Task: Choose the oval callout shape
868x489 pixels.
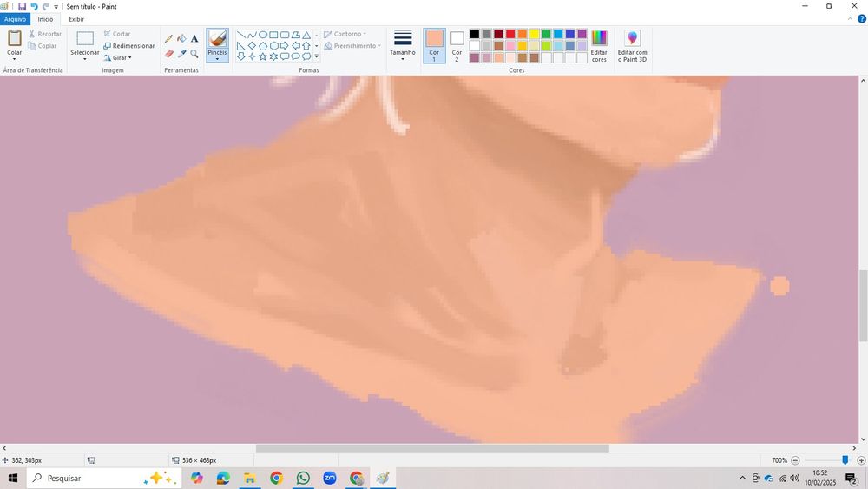Action: pos(296,56)
